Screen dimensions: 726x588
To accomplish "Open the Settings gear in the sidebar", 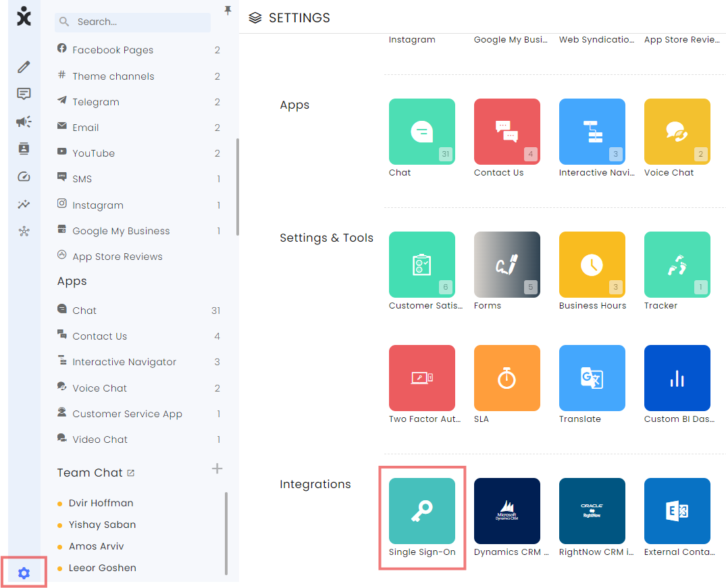I will tap(24, 572).
